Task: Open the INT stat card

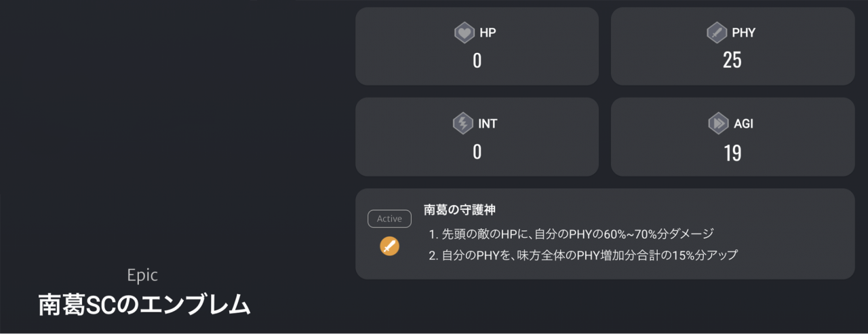Action: coord(477,137)
